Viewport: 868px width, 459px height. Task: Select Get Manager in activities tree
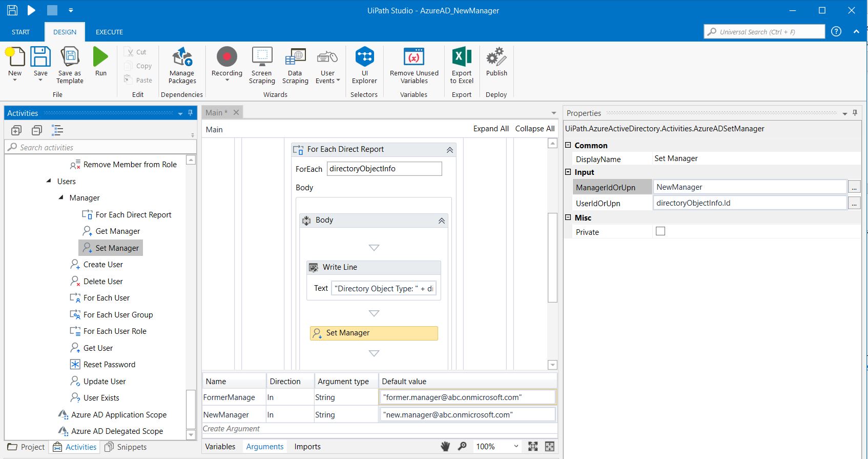click(x=111, y=231)
